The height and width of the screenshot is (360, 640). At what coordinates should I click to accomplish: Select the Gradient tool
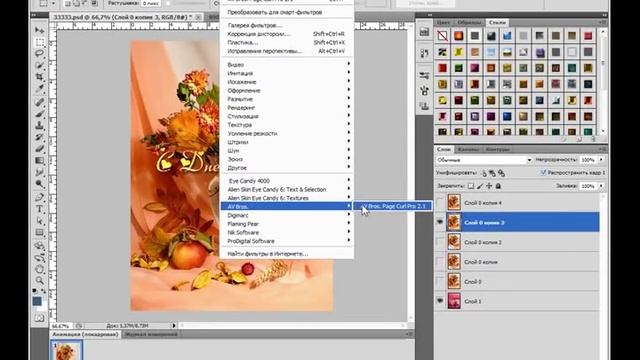pyautogui.click(x=40, y=160)
